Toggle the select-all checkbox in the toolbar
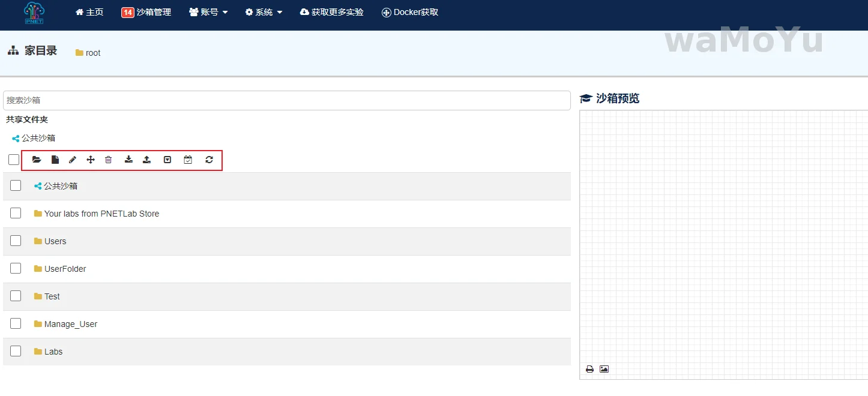 pos(14,160)
